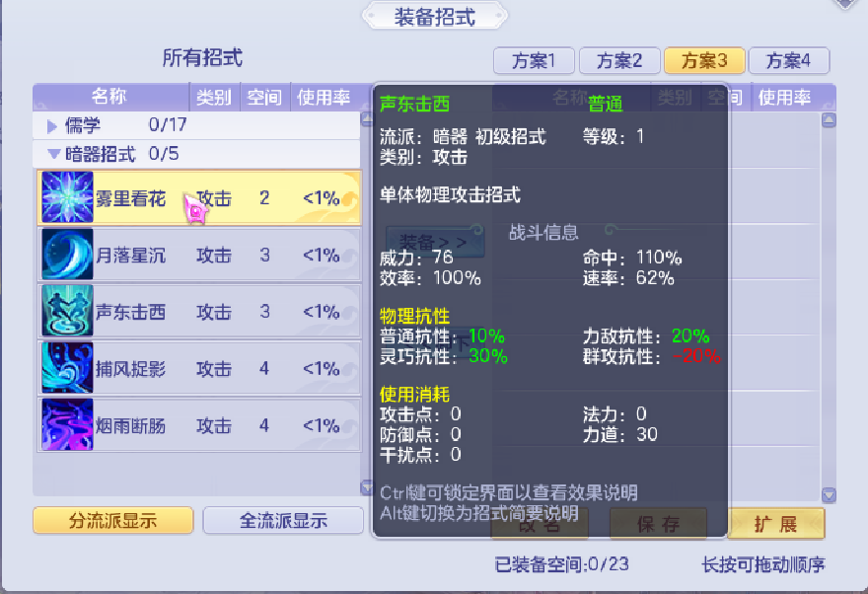Viewport: 868px width, 594px height.
Task: Enable 分流派显示 view mode
Action: [x=112, y=520]
